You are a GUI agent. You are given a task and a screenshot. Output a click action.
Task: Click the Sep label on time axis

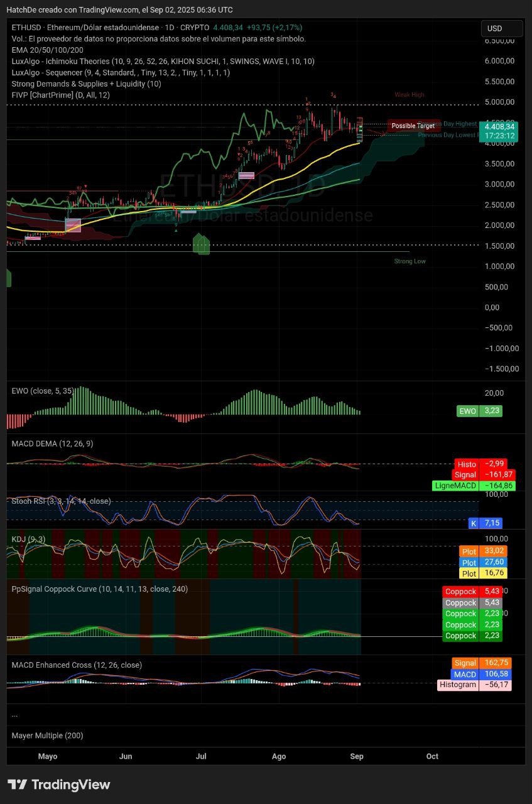tap(357, 756)
